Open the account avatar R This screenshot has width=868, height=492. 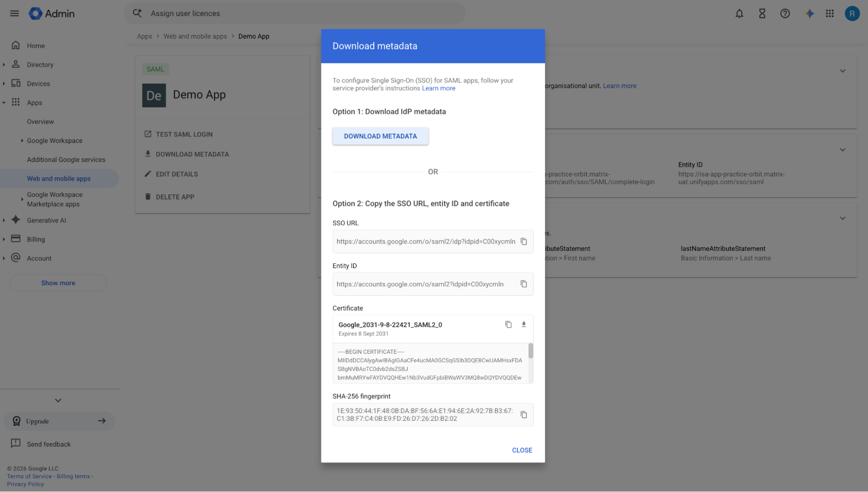tap(852, 13)
